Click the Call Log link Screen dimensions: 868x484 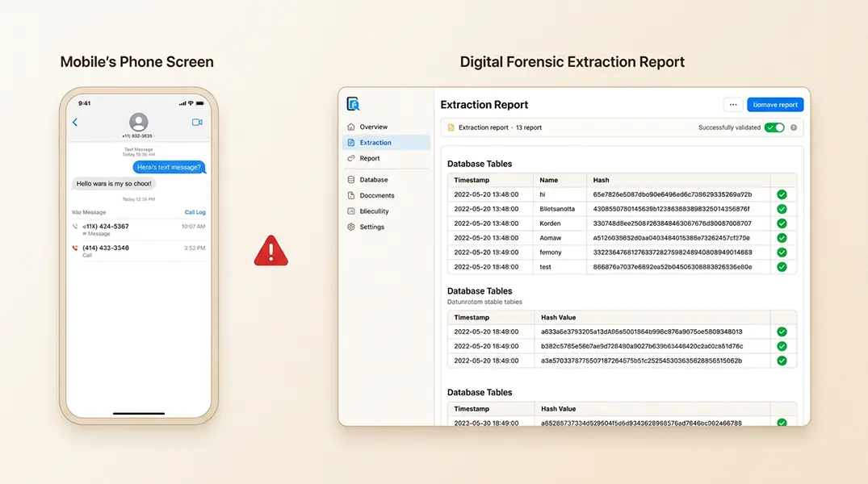[x=195, y=212]
